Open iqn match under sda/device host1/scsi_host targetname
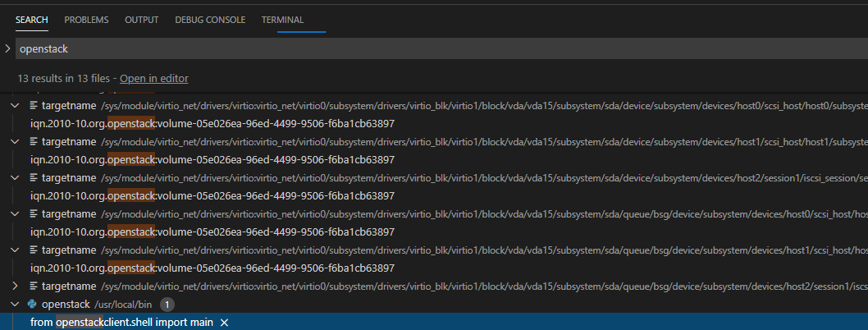 point(212,160)
